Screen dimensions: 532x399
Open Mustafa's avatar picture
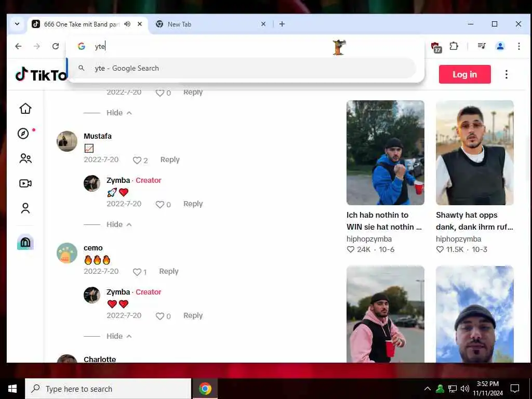coord(67,141)
